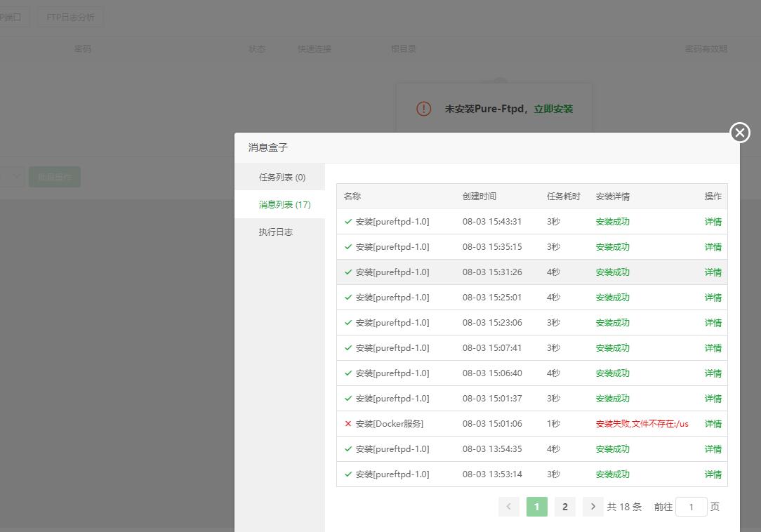Click 安装[pureftpd-1.0] in the 15:07:41 row
This screenshot has width=761, height=532.
coord(392,348)
